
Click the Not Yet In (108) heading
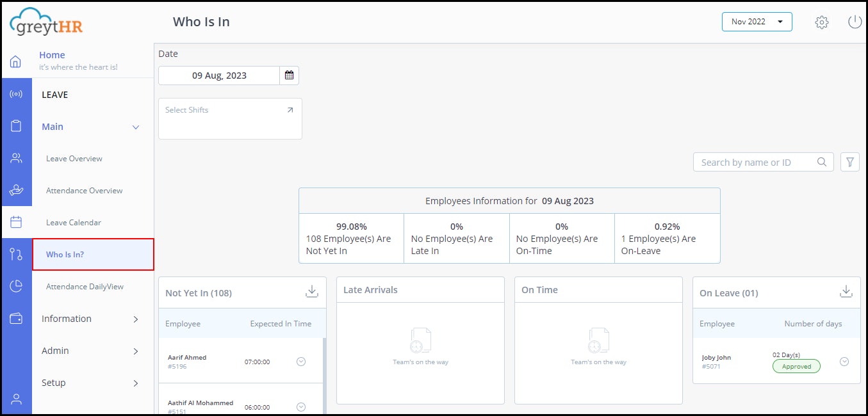[x=199, y=293]
